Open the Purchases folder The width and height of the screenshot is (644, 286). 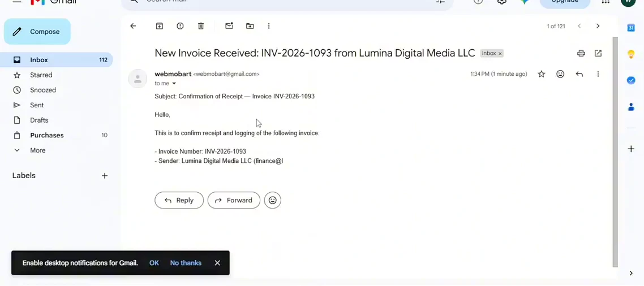coord(56,136)
